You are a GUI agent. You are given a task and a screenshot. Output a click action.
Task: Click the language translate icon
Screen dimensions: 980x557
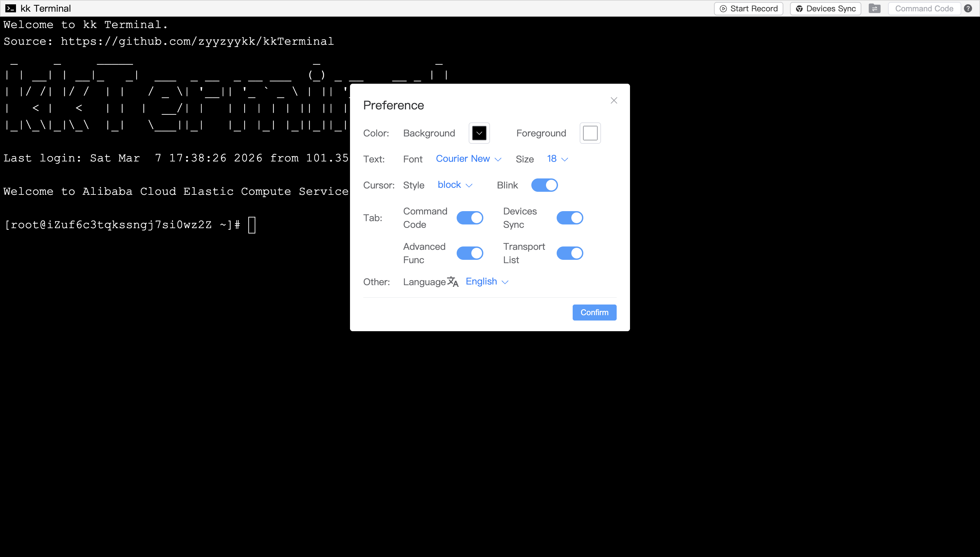(453, 282)
